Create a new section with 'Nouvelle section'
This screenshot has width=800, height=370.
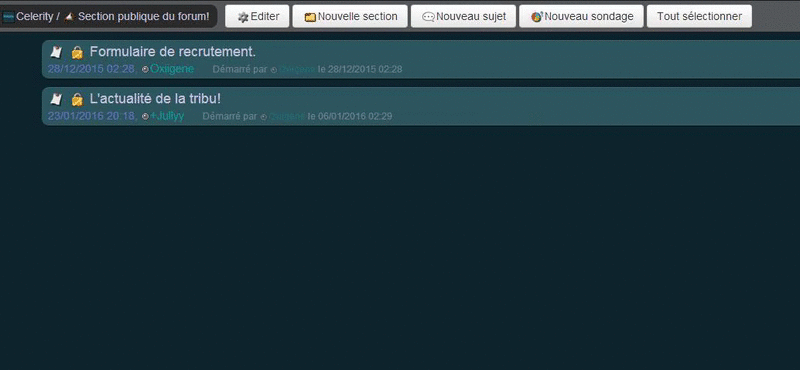pyautogui.click(x=350, y=16)
